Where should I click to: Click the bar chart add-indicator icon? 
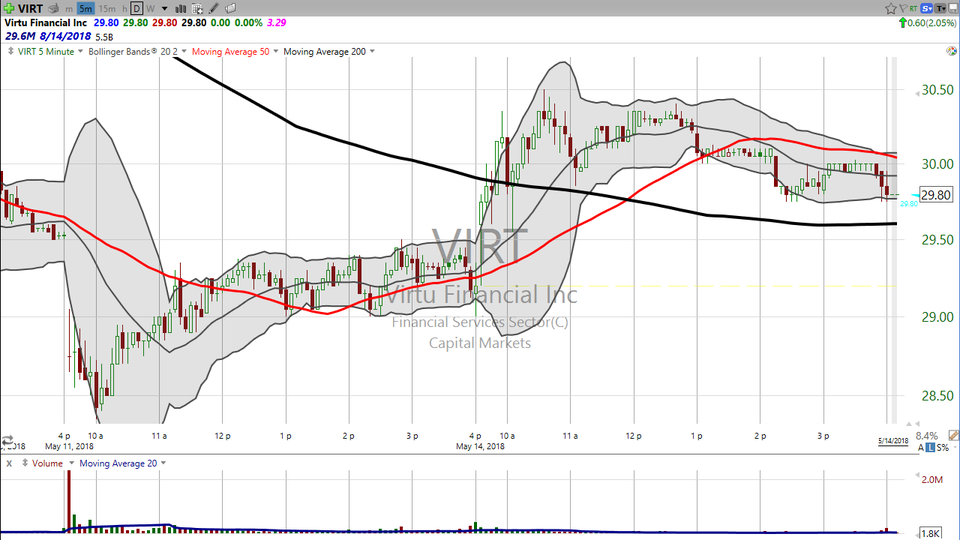(181, 9)
